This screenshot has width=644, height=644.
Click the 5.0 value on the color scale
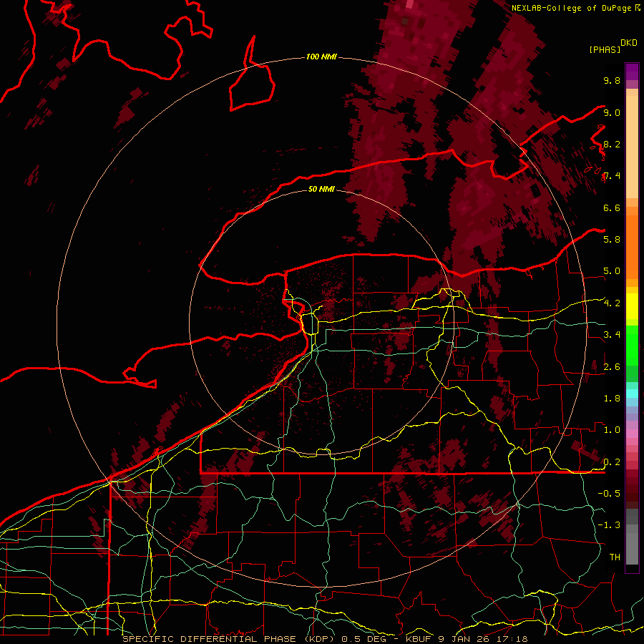[x=612, y=271]
